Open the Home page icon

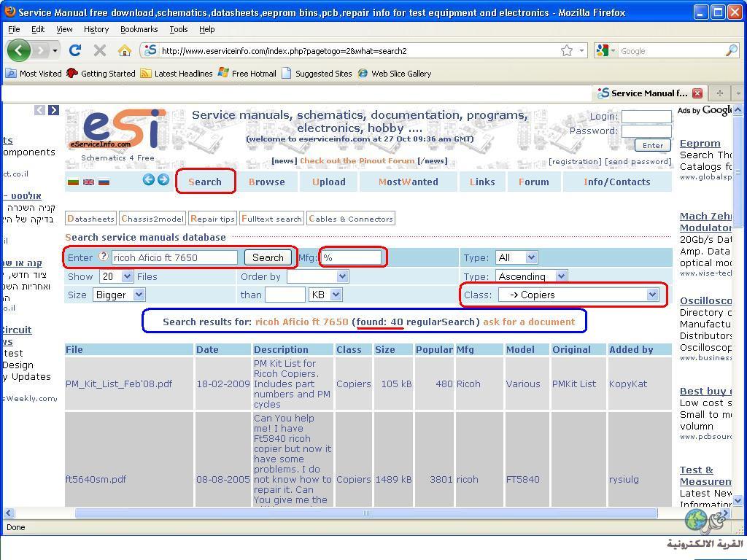coord(125,50)
